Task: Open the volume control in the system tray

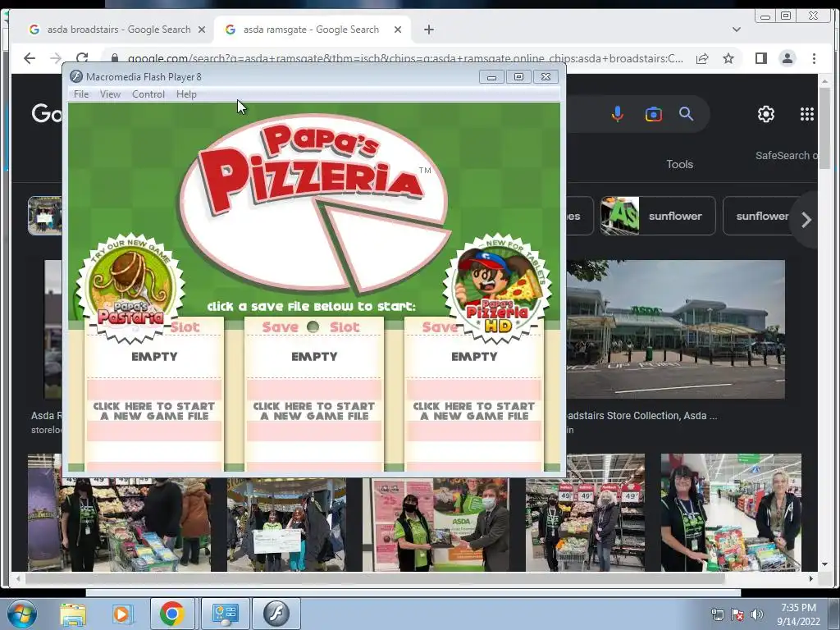Action: [756, 614]
